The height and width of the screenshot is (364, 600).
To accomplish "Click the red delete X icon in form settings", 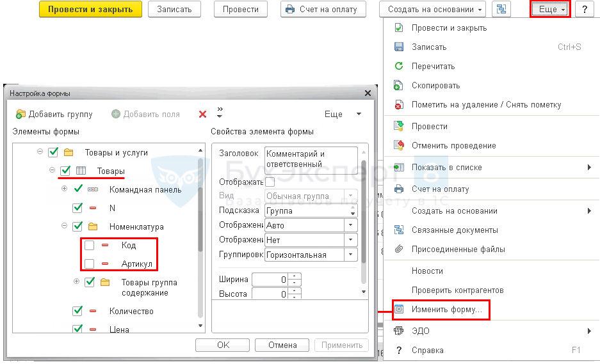I will [x=202, y=115].
